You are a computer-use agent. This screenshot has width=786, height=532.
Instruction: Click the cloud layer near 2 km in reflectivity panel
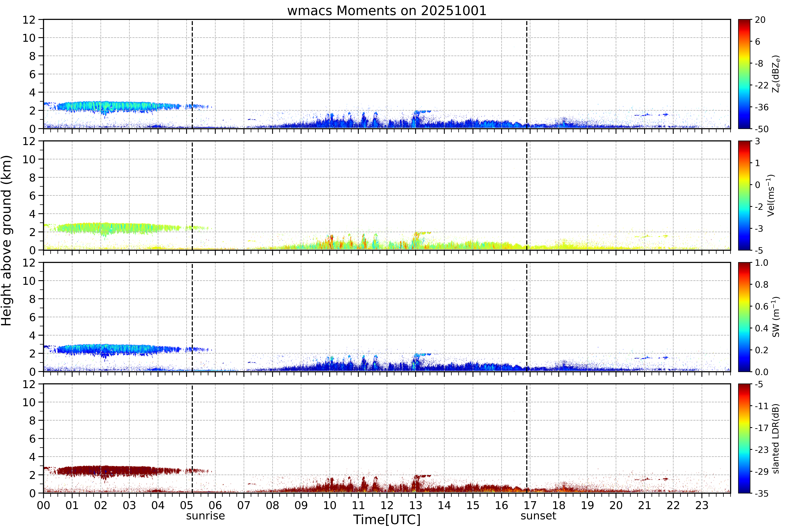(112, 107)
